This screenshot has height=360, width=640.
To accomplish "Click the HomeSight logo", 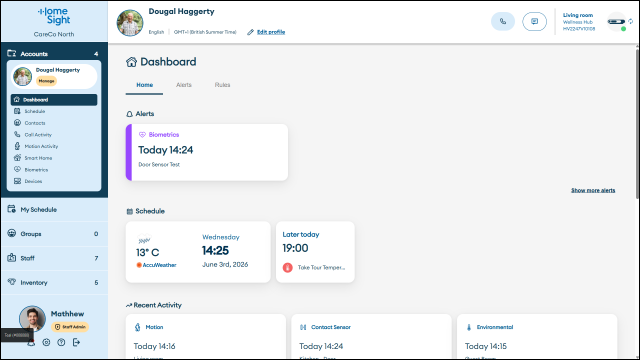I will (x=54, y=16).
